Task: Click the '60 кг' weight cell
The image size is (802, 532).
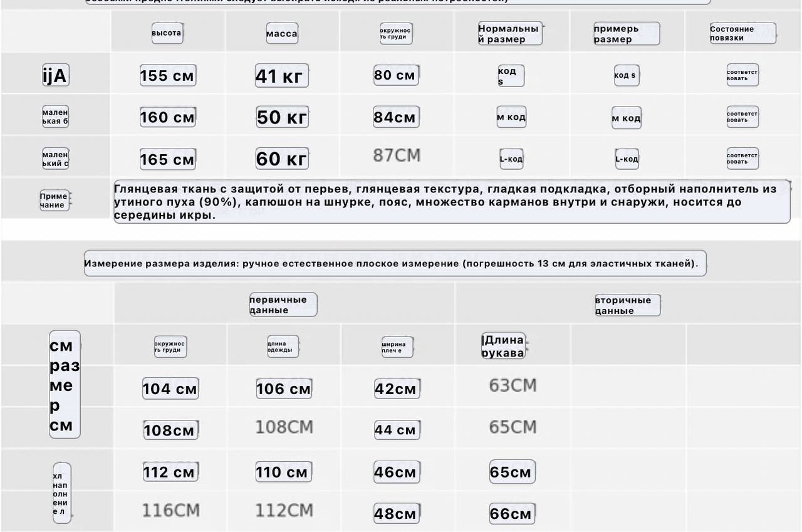Action: click(283, 159)
